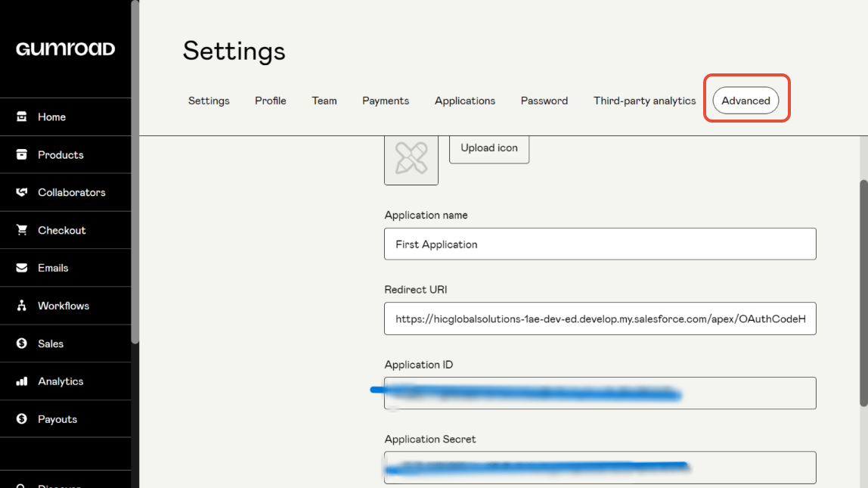This screenshot has height=488, width=868.
Task: Click the Gumroad logo
Action: [65, 49]
